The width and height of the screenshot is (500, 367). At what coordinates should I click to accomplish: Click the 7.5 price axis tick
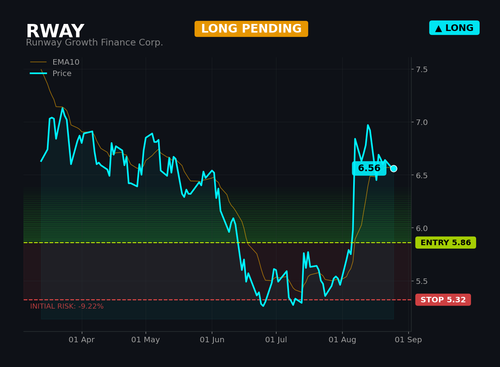(422, 69)
